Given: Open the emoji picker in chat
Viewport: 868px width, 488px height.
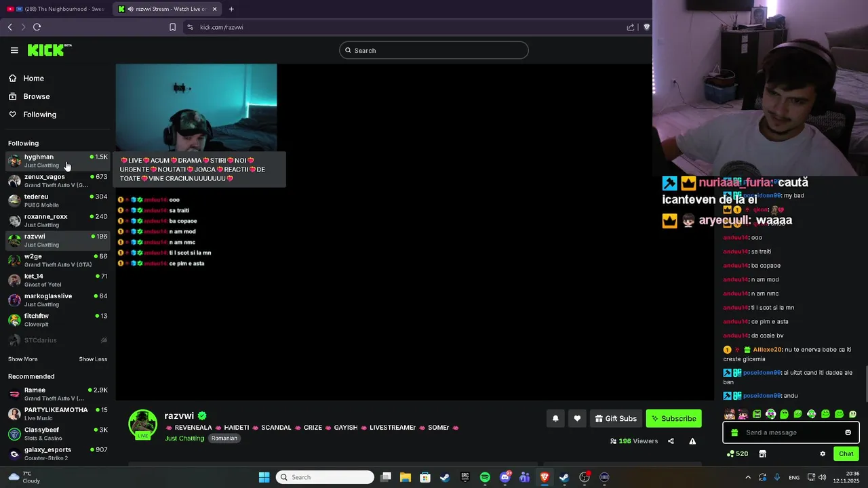Looking at the screenshot, I should (848, 432).
